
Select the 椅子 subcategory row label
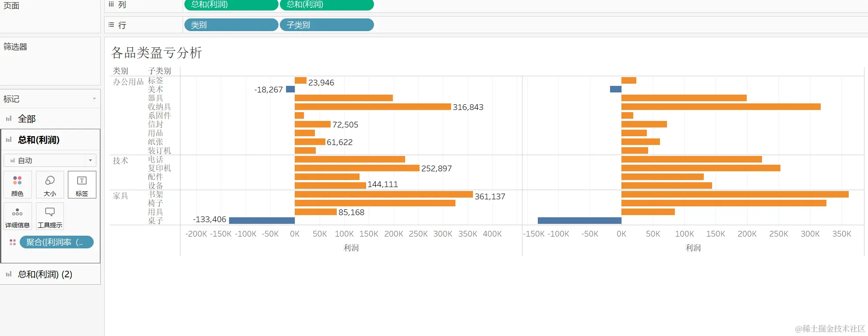(155, 203)
